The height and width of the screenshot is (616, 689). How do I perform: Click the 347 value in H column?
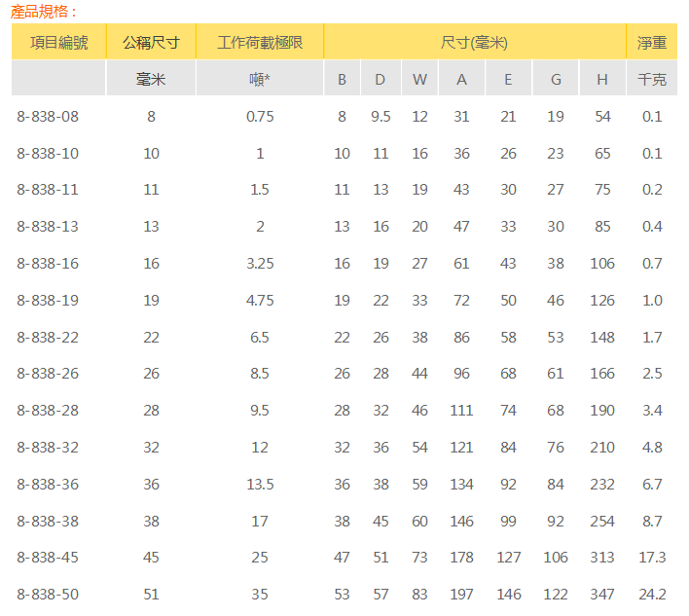(602, 595)
